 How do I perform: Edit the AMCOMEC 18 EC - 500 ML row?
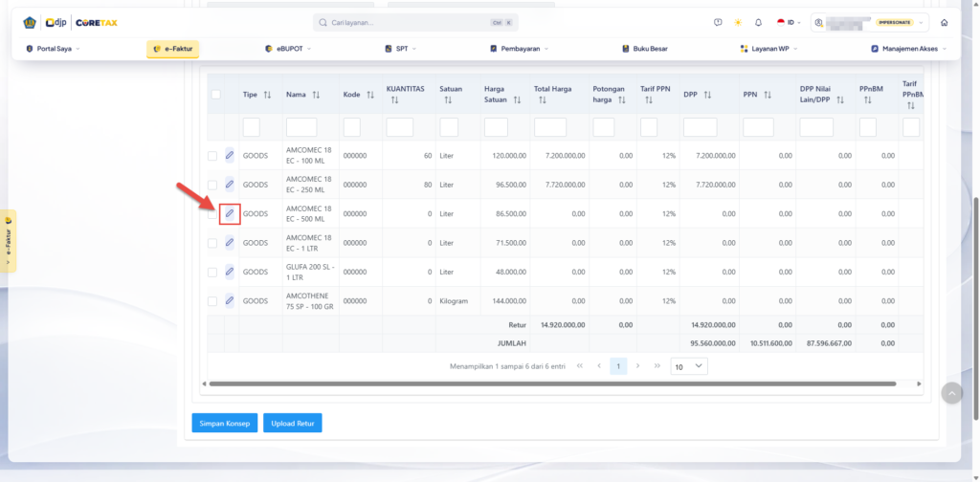230,213
